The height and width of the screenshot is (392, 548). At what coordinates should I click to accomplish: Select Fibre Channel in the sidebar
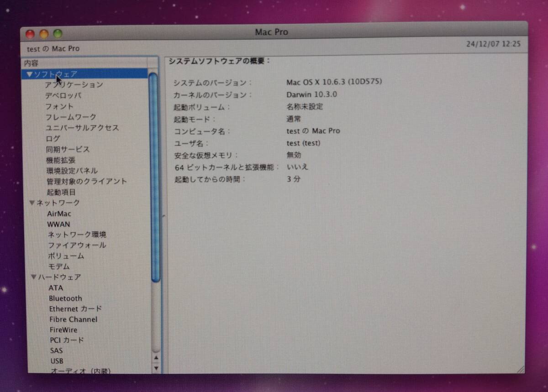[x=74, y=319]
